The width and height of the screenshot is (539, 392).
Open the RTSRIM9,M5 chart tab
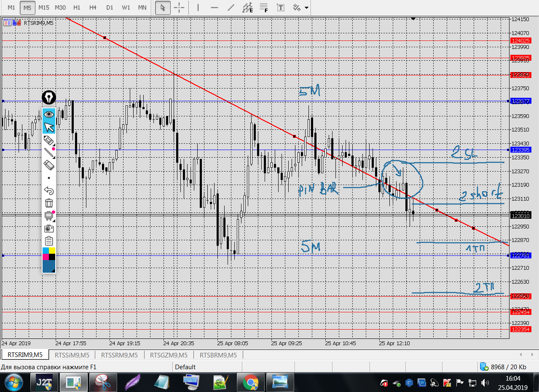pos(25,355)
